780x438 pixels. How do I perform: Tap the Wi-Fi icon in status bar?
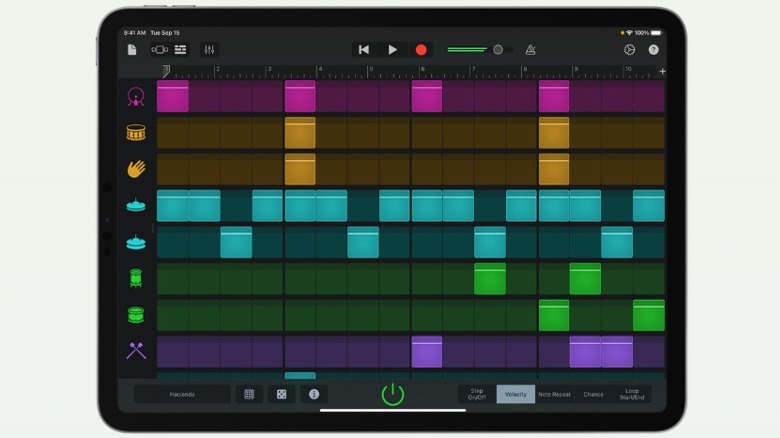[629, 33]
